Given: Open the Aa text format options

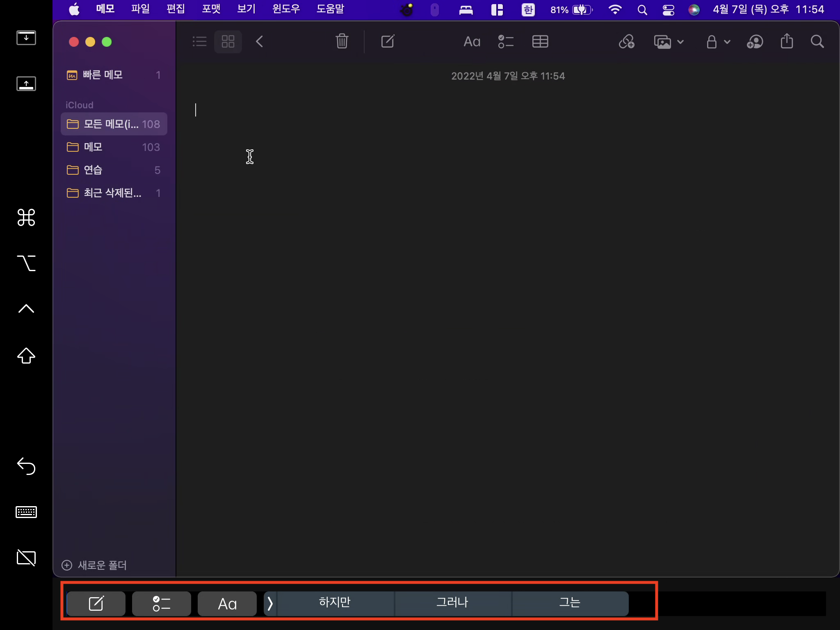Looking at the screenshot, I should [x=472, y=41].
